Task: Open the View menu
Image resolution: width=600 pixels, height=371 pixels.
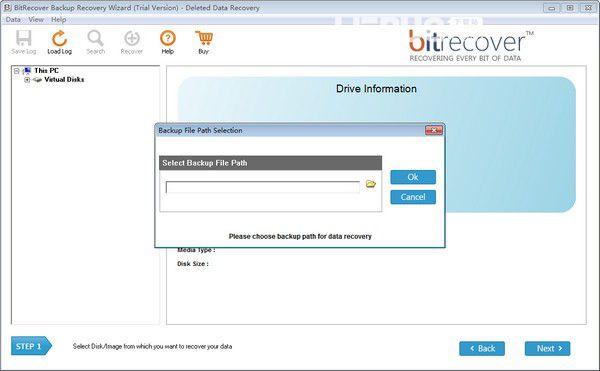Action: (36, 20)
